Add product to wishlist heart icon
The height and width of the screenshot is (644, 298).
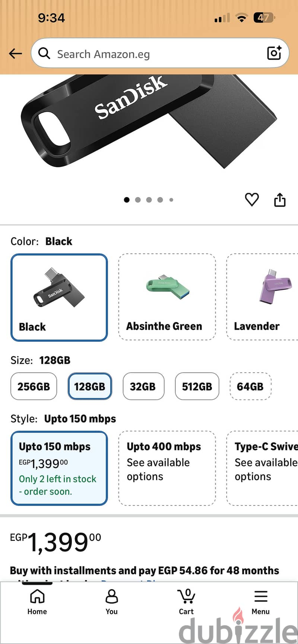pos(252,200)
